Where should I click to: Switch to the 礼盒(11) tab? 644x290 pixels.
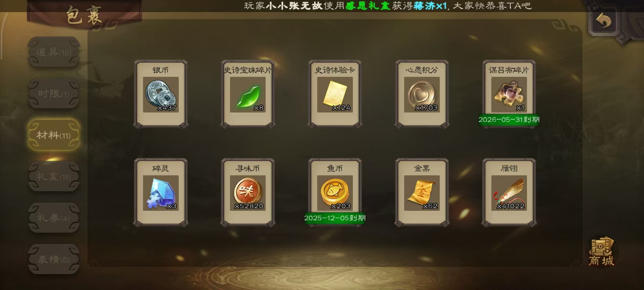click(x=54, y=177)
